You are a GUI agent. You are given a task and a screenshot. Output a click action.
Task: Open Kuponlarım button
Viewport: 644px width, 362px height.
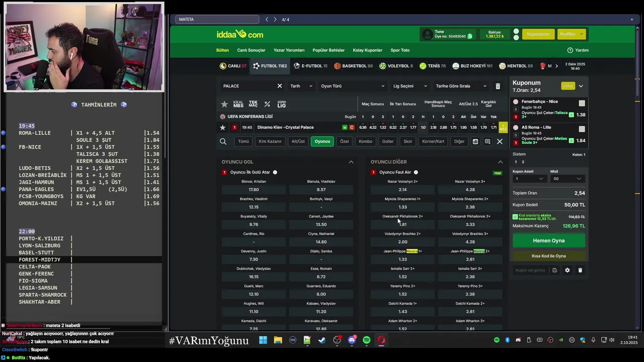pos(538,34)
